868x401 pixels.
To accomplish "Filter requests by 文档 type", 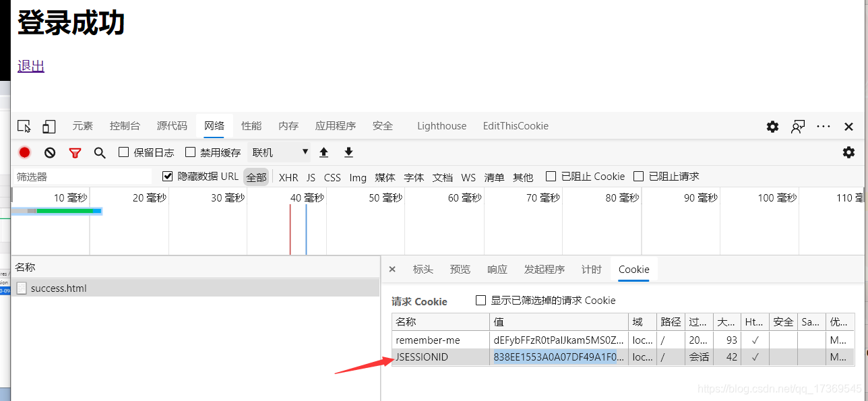I will coord(443,177).
